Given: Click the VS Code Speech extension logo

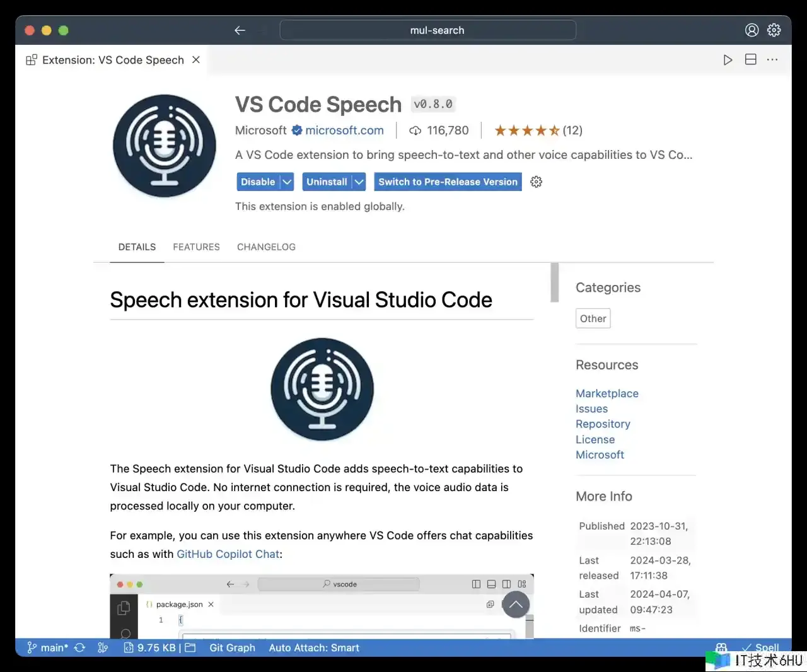Looking at the screenshot, I should tap(165, 146).
